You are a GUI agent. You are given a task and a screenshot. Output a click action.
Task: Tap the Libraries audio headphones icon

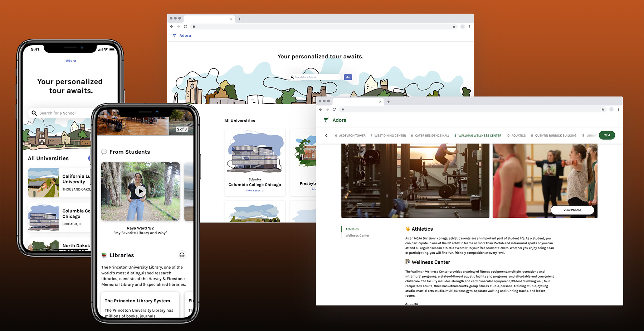point(182,255)
